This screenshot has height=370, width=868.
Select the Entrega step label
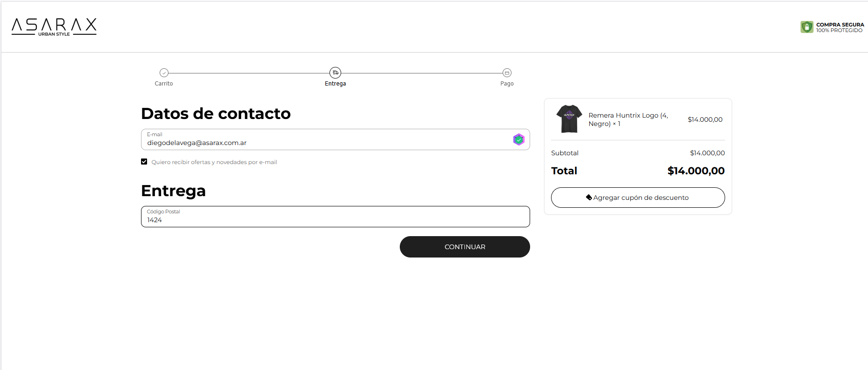(335, 84)
